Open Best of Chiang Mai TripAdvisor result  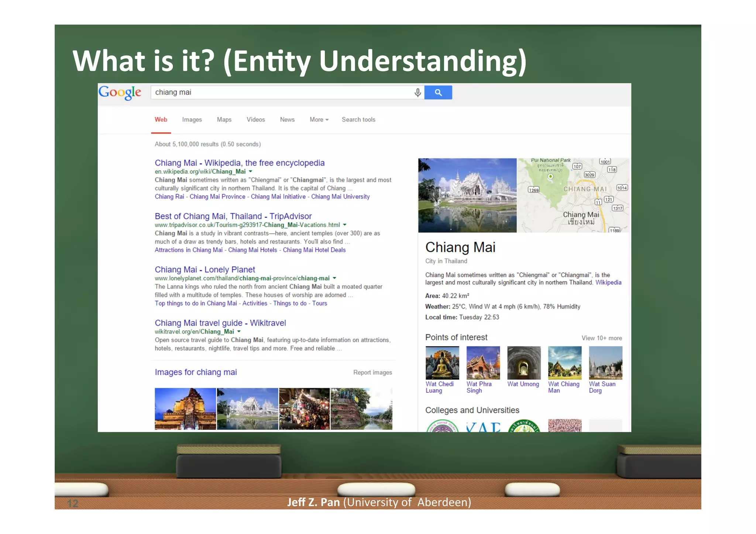click(233, 216)
